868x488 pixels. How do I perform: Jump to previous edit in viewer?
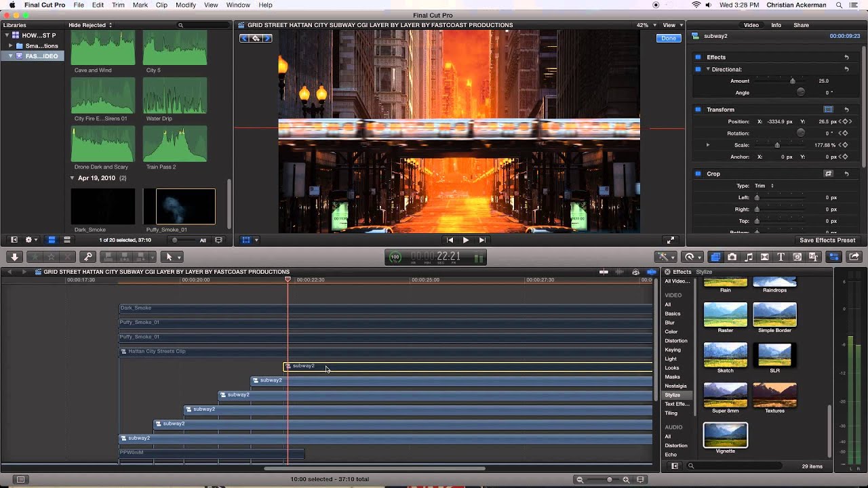click(450, 240)
